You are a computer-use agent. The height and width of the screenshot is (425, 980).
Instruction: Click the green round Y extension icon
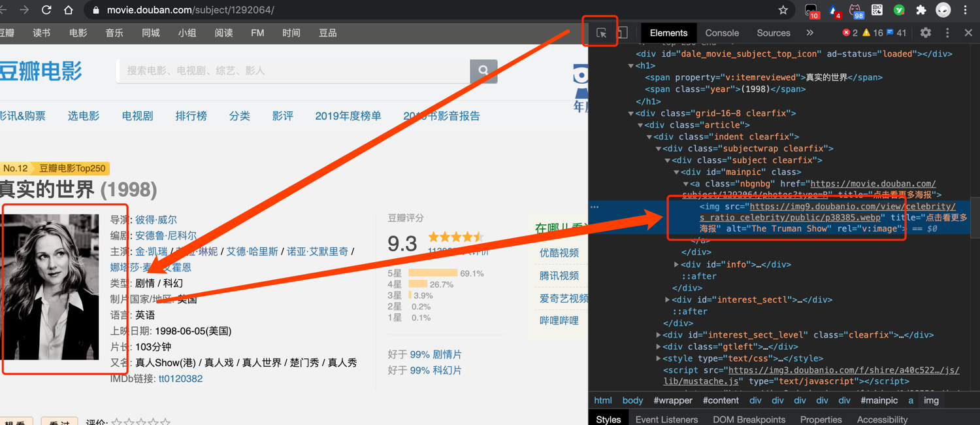coord(899,10)
